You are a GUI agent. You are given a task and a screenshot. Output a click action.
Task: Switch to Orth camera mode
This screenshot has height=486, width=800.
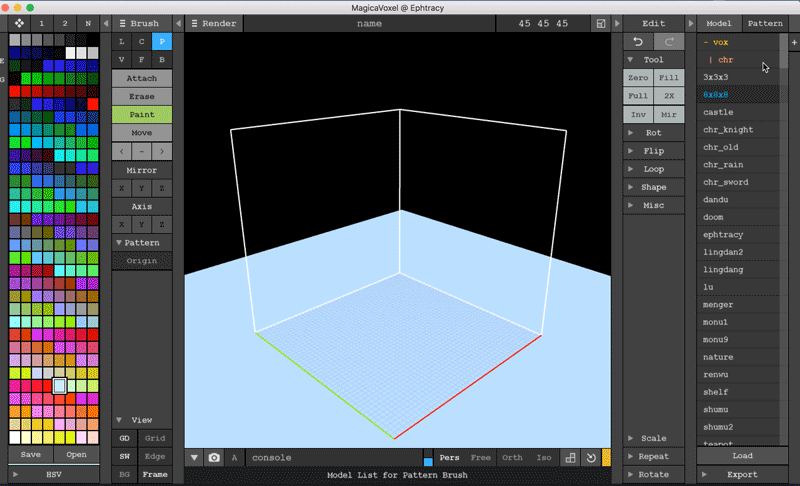point(512,457)
